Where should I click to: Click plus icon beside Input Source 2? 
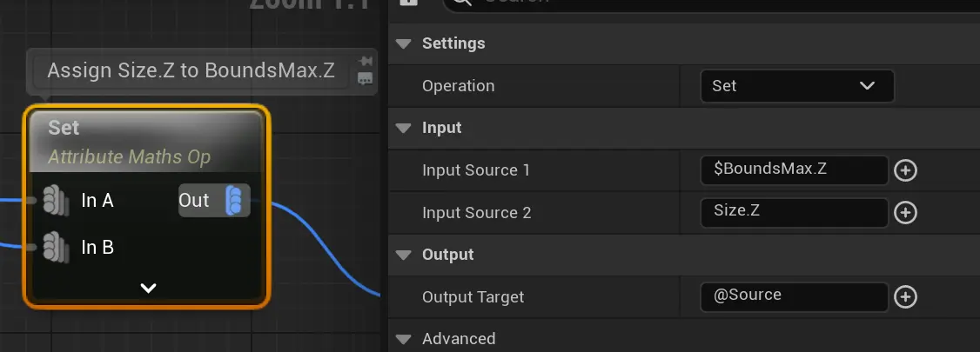tap(905, 213)
